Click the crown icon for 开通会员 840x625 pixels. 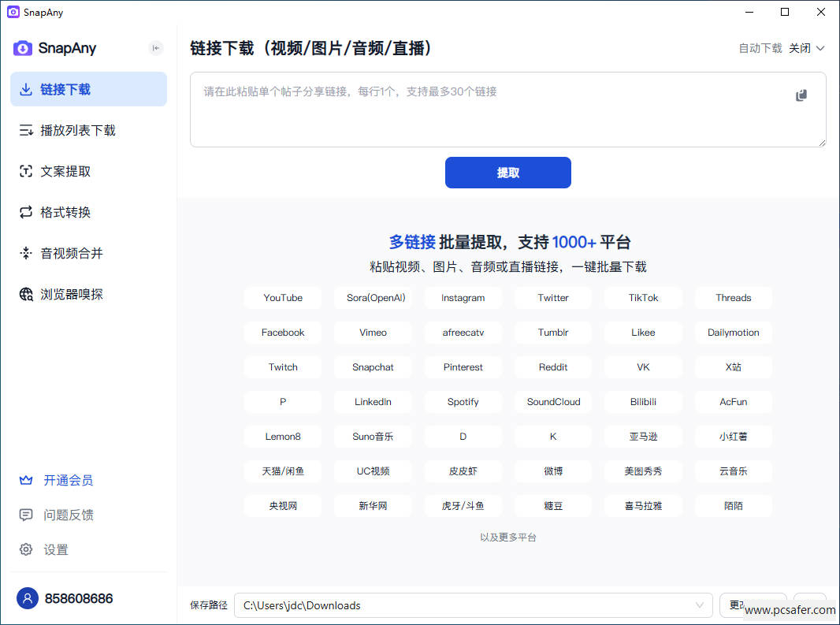26,480
